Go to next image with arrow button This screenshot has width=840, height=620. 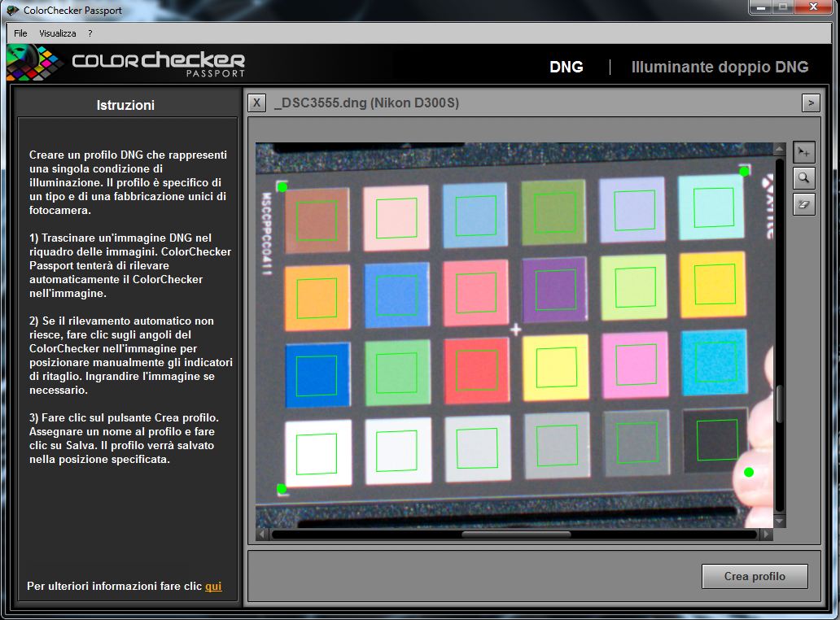pyautogui.click(x=811, y=103)
